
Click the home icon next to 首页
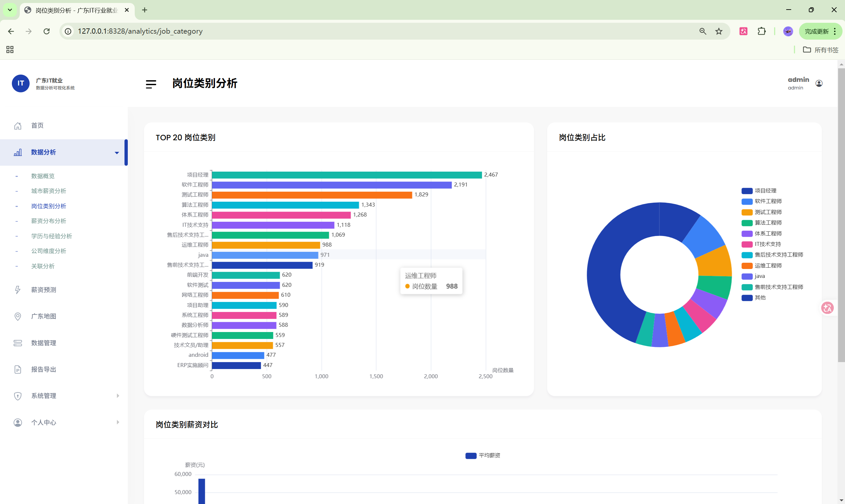[x=18, y=126]
